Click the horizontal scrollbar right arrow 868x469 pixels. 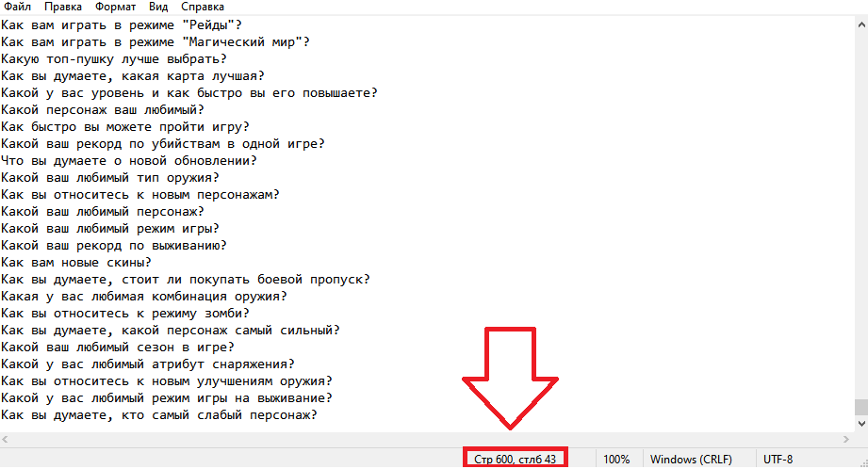[846, 439]
